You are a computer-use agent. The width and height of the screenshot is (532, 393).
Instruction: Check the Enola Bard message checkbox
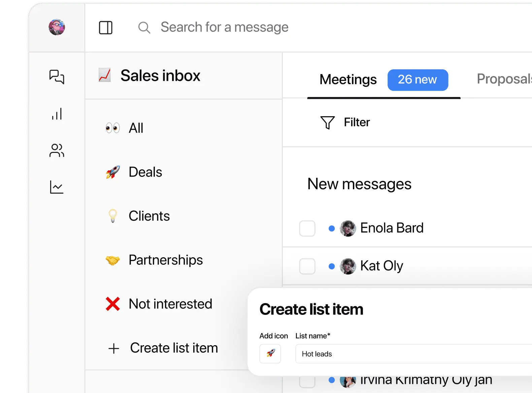tap(307, 228)
